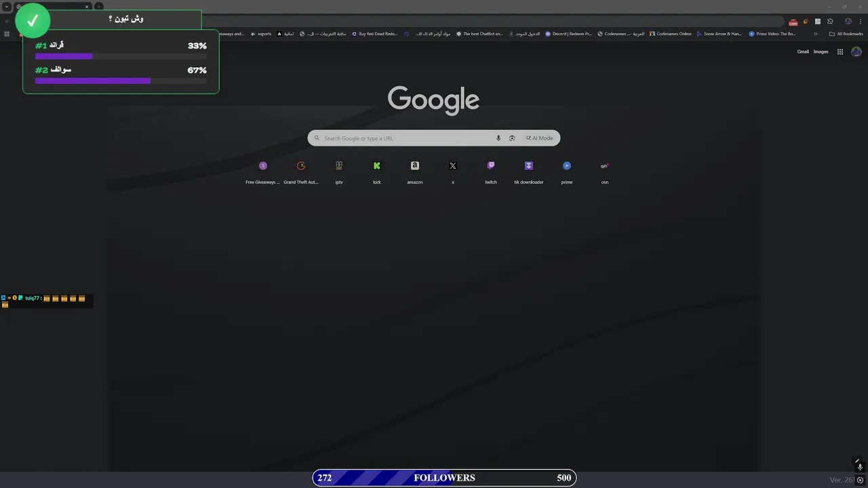Screen dimensions: 868x488
Task: Click poll option #2 سوالف
Action: tap(121, 75)
